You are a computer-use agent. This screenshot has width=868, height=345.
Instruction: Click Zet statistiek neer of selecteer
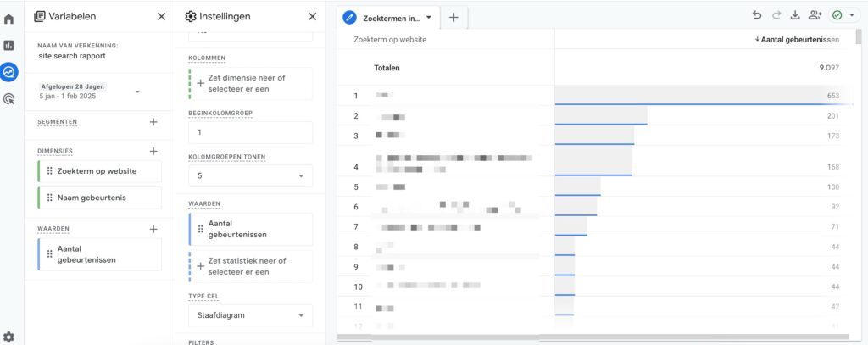coord(250,266)
